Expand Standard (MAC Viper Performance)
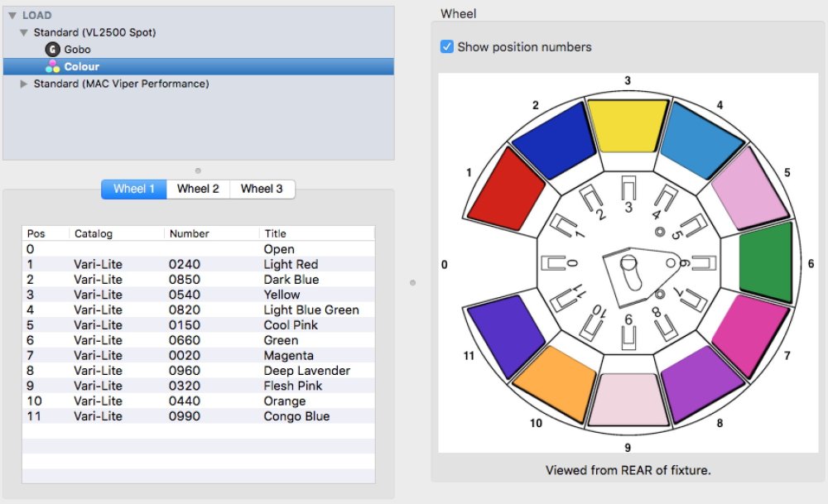This screenshot has width=828, height=504. [x=24, y=84]
